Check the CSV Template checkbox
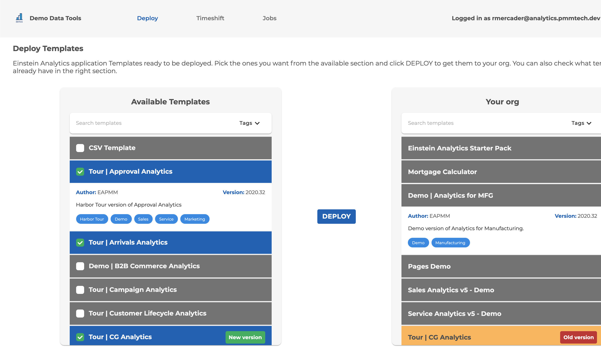The image size is (601, 364). [80, 148]
